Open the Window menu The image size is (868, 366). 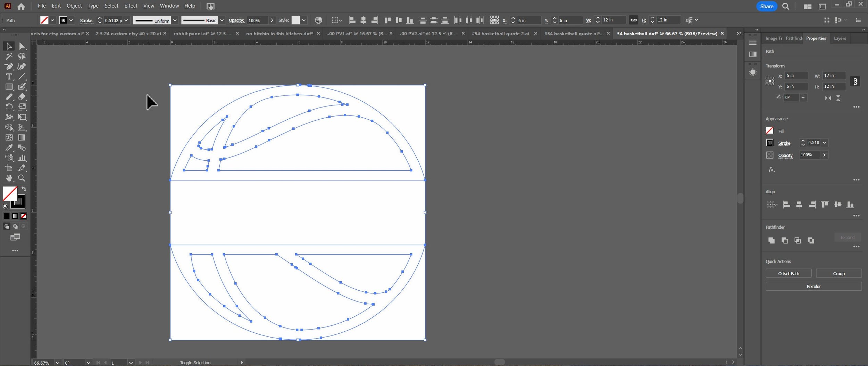tap(169, 6)
